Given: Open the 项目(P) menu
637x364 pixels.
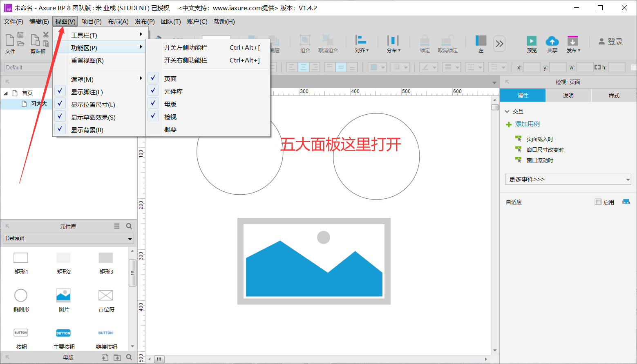Looking at the screenshot, I should point(92,22).
